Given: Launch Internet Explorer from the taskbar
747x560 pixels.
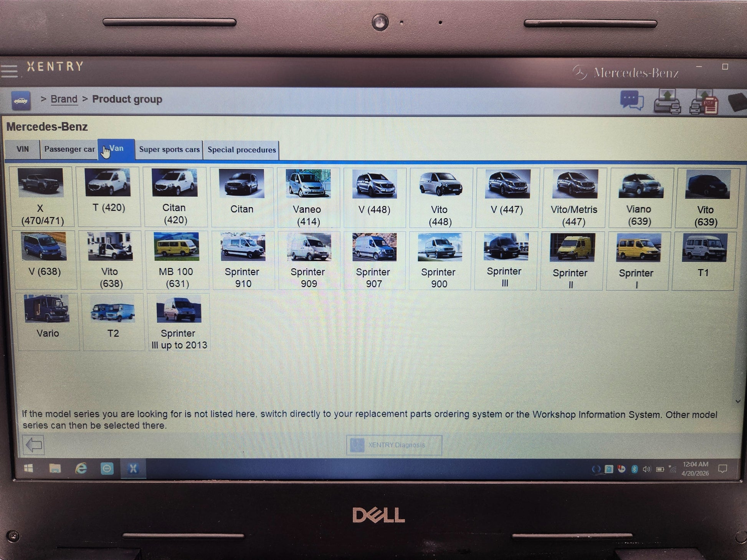Looking at the screenshot, I should click(81, 468).
